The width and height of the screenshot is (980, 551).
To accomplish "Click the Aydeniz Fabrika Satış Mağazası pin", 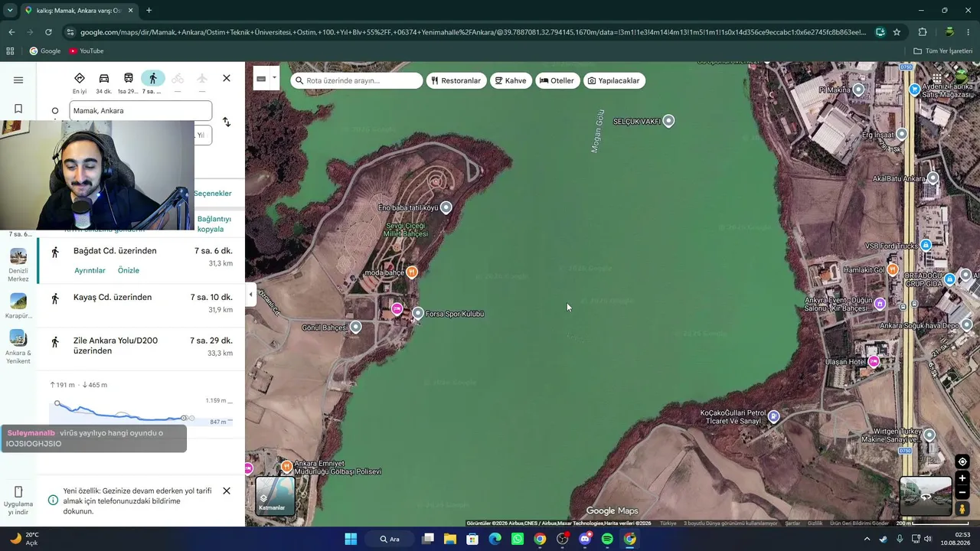I will [x=915, y=90].
